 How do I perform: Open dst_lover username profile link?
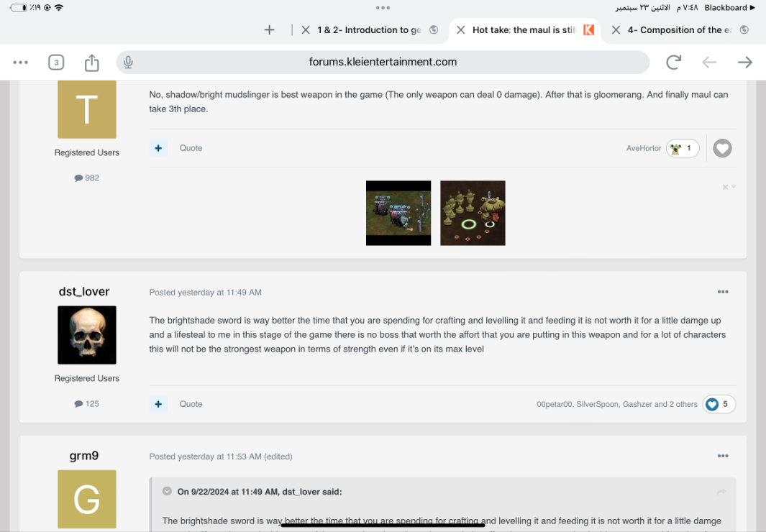click(84, 291)
